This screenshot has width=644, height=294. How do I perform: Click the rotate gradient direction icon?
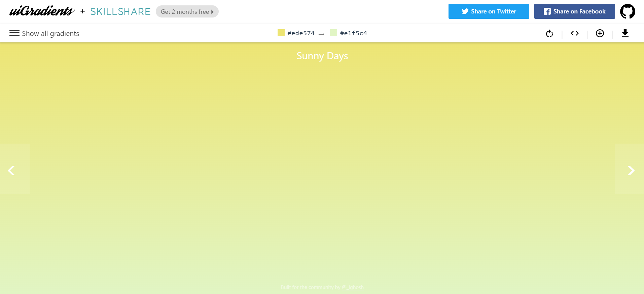tap(549, 33)
